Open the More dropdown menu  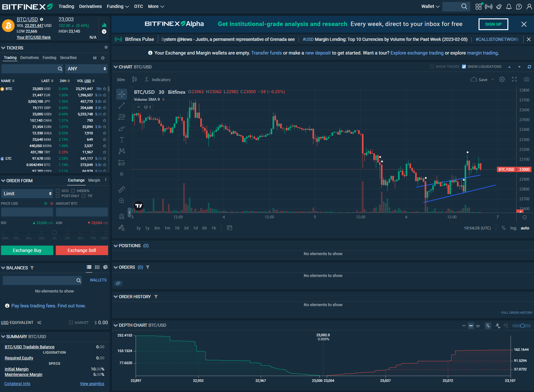(x=156, y=6)
